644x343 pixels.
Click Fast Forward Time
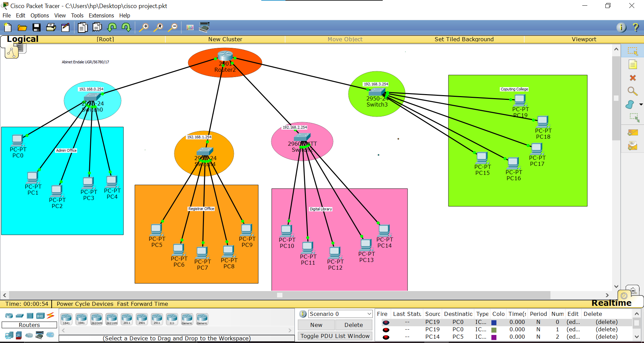point(143,304)
